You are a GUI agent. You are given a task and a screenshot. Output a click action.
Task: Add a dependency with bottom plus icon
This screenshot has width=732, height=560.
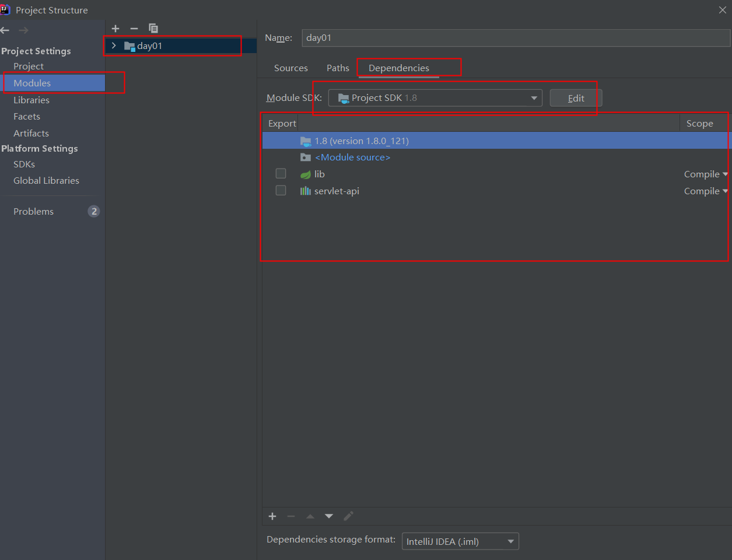click(x=272, y=516)
